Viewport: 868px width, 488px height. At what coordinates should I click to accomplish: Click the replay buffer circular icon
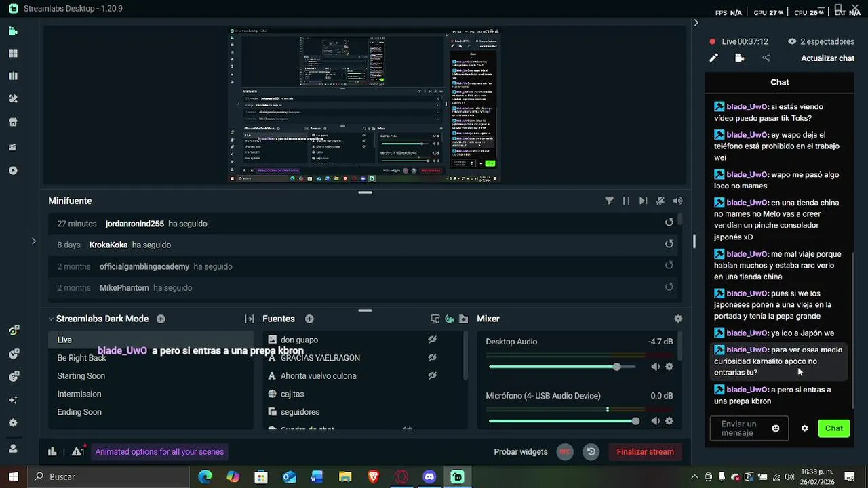pyautogui.click(x=591, y=451)
